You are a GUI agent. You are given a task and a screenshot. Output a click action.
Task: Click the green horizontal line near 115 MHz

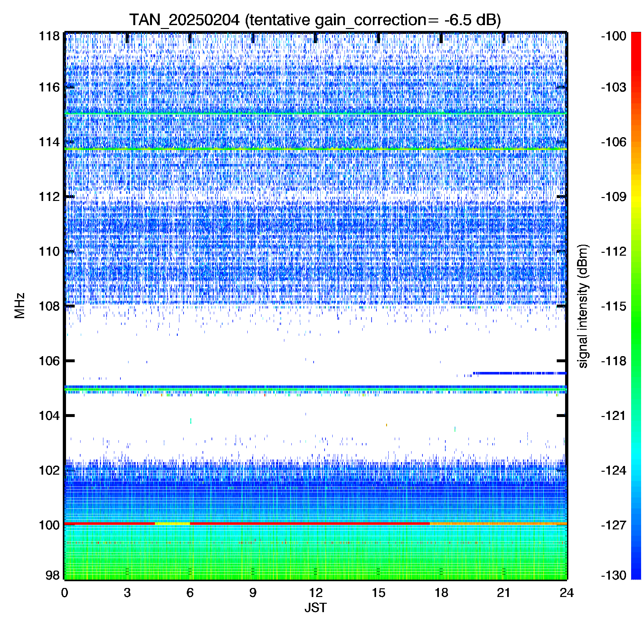coord(315,114)
